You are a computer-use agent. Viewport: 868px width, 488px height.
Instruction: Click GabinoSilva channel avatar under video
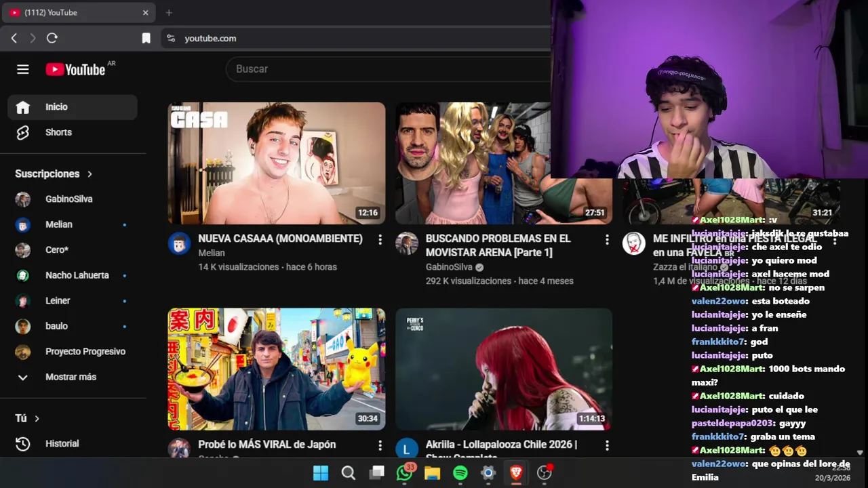coord(407,243)
